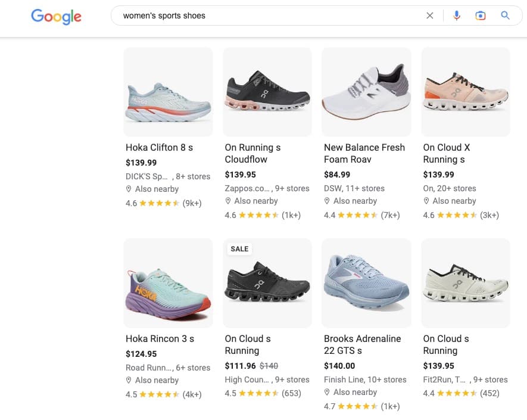Image resolution: width=527 pixels, height=420 pixels.
Task: Click the Brooks Adrenaline 22 GTS s title
Action: tap(362, 345)
